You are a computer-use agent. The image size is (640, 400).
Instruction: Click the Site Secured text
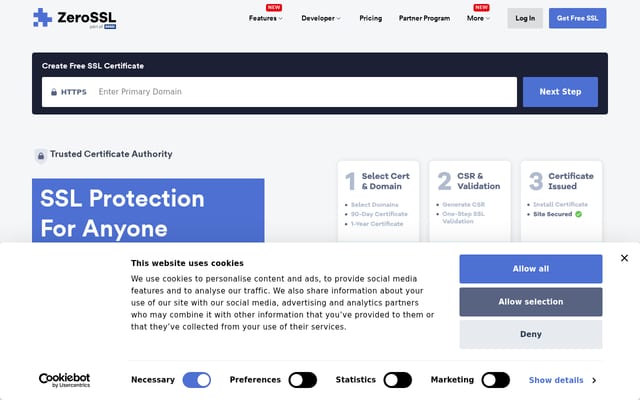pos(552,214)
